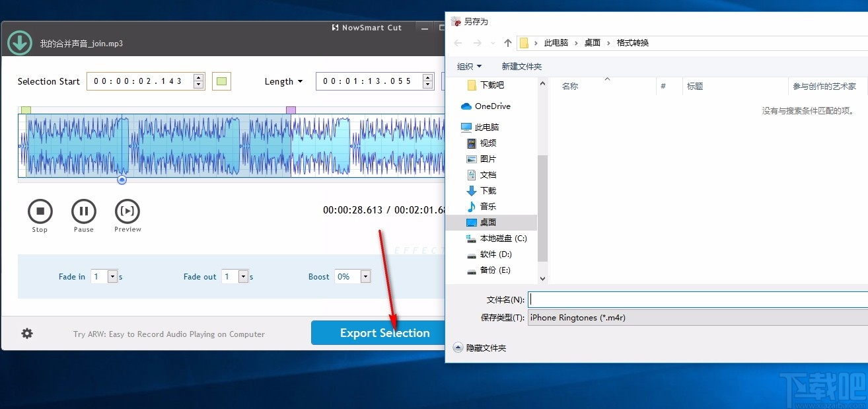Click the up-level arrow in the save dialog
This screenshot has height=409, width=868.
[x=507, y=42]
